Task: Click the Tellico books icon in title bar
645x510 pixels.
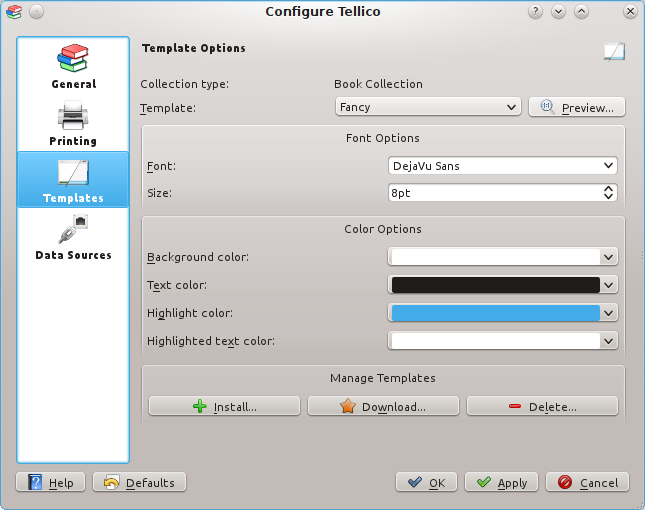Action: (x=14, y=12)
